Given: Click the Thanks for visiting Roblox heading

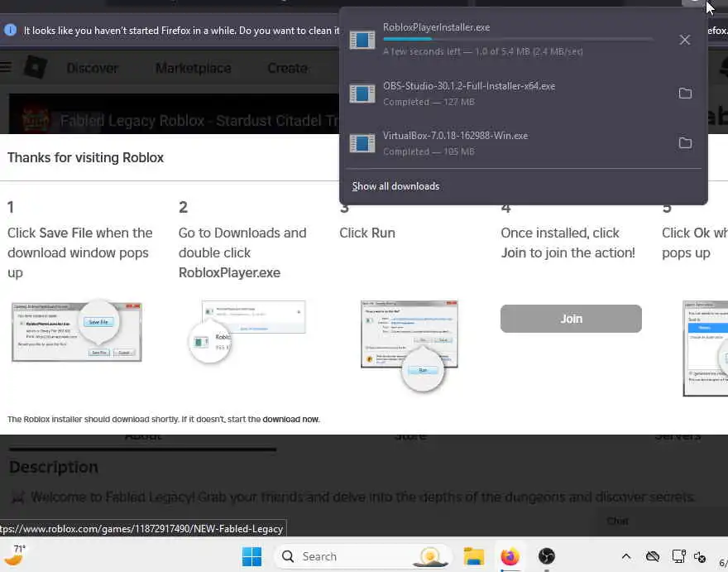Looking at the screenshot, I should [85, 157].
